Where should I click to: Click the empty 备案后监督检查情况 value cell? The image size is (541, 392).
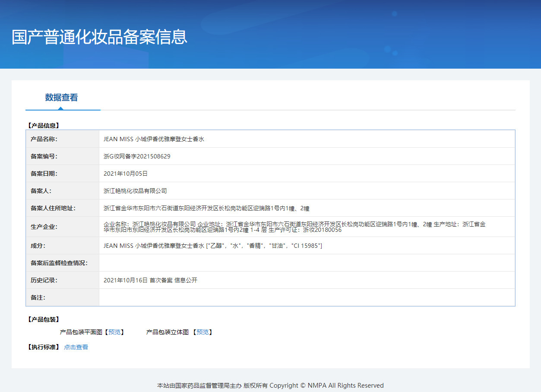[x=307, y=263]
